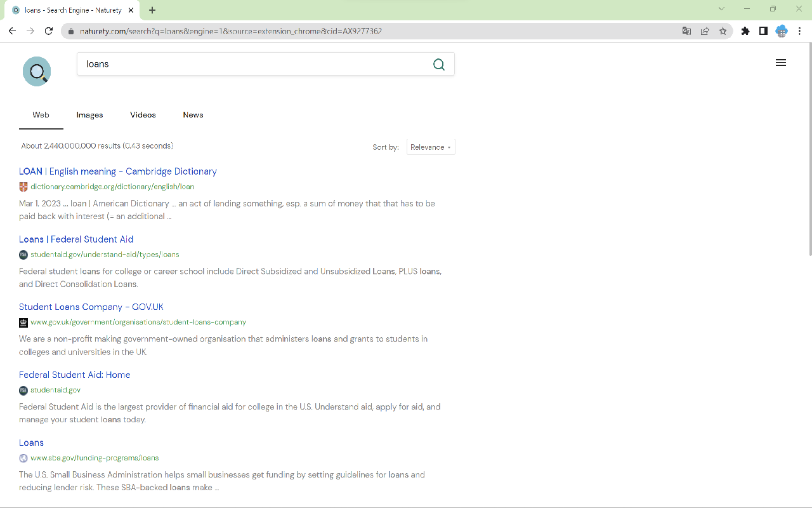Click the Federal Student Aid largest provider snippet

(x=230, y=413)
